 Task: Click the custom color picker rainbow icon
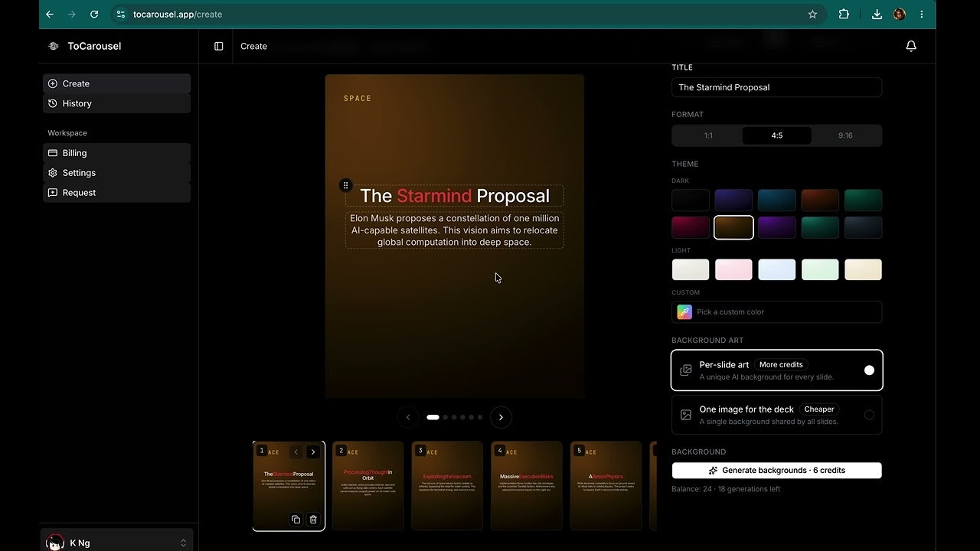[684, 311]
